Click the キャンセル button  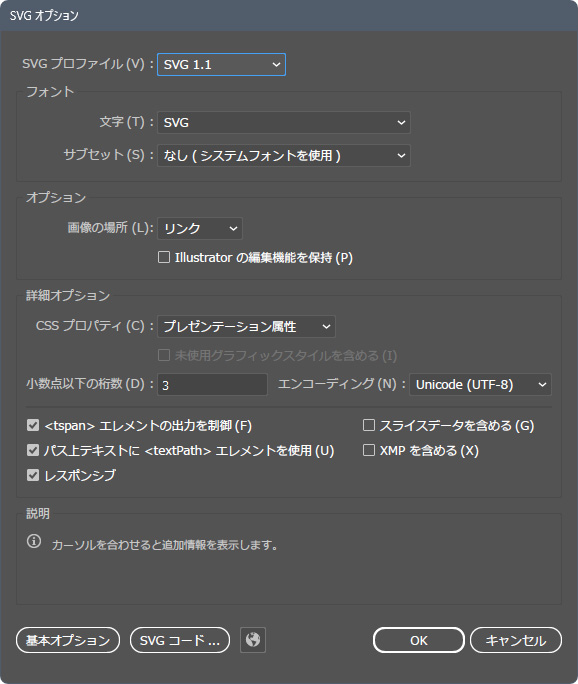point(516,640)
